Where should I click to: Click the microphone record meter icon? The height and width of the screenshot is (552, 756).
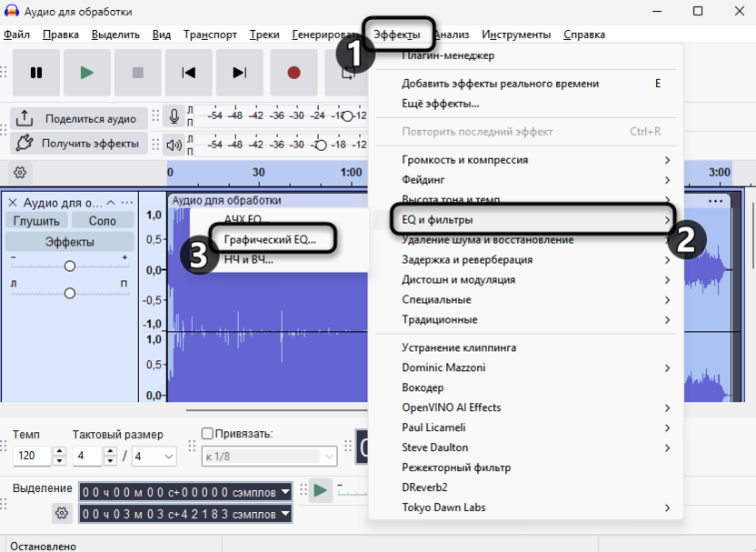pyautogui.click(x=174, y=116)
